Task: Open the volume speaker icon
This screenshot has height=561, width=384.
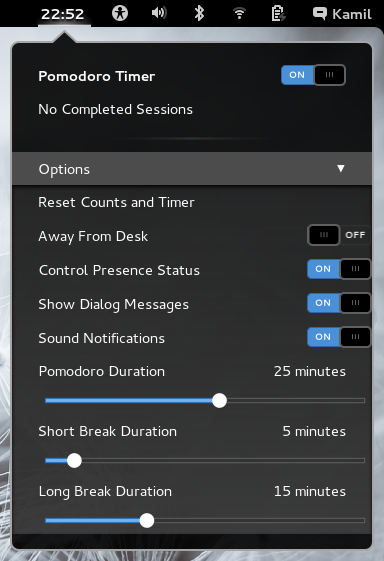Action: (159, 13)
